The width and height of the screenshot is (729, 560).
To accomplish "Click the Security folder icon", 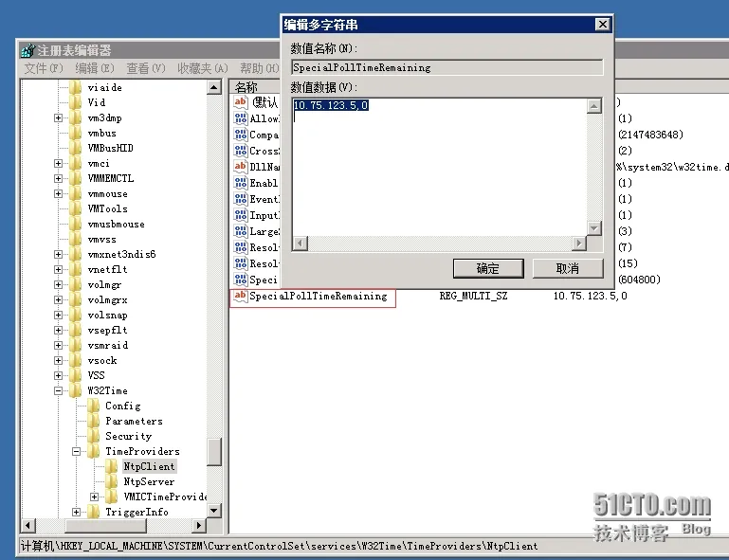I will [x=94, y=436].
